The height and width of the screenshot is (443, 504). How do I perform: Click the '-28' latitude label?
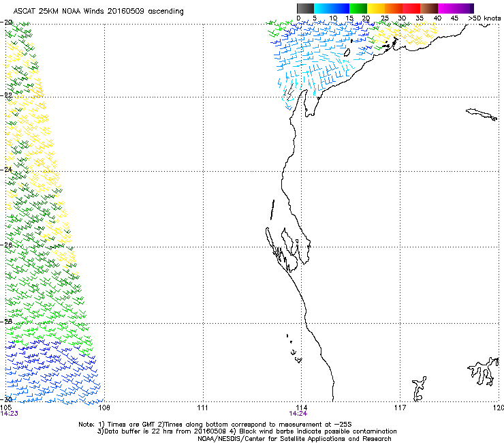tap(7, 321)
